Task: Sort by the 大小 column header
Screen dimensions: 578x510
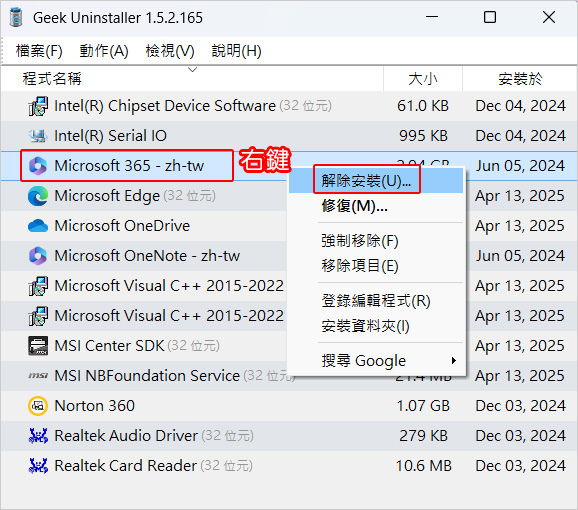Action: tap(422, 79)
